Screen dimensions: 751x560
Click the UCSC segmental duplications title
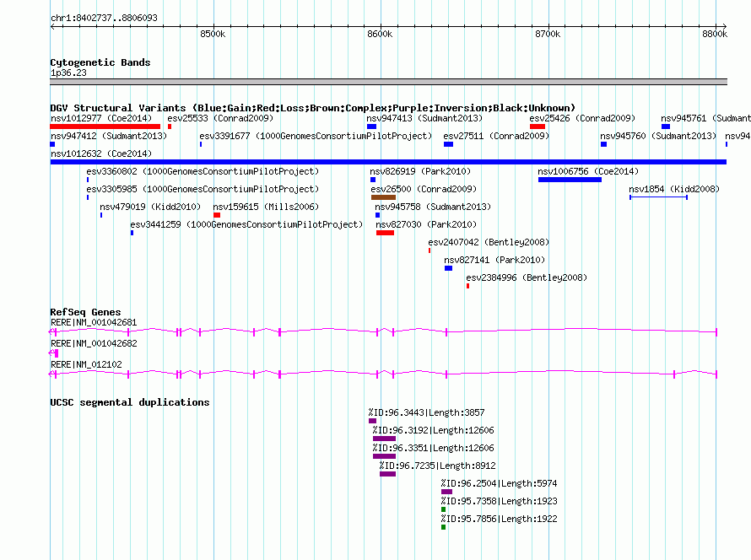pos(130,402)
